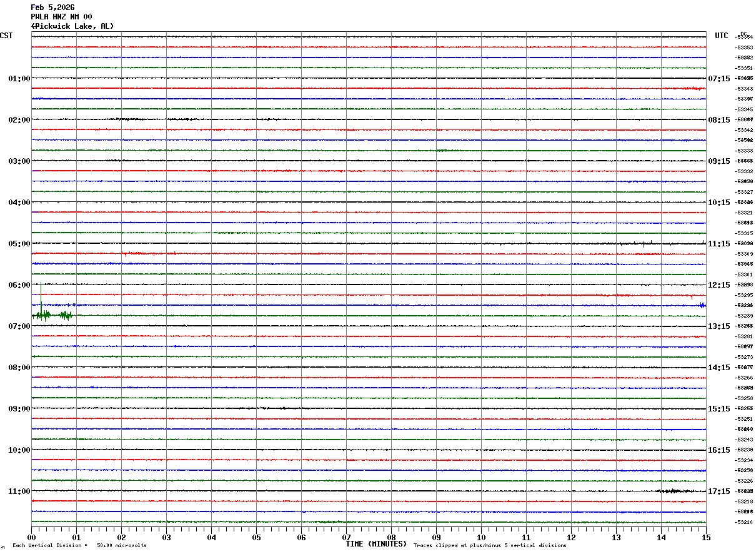Click the '50.00 microvolts' vertical division note
756x554 pixels.
tap(121, 546)
